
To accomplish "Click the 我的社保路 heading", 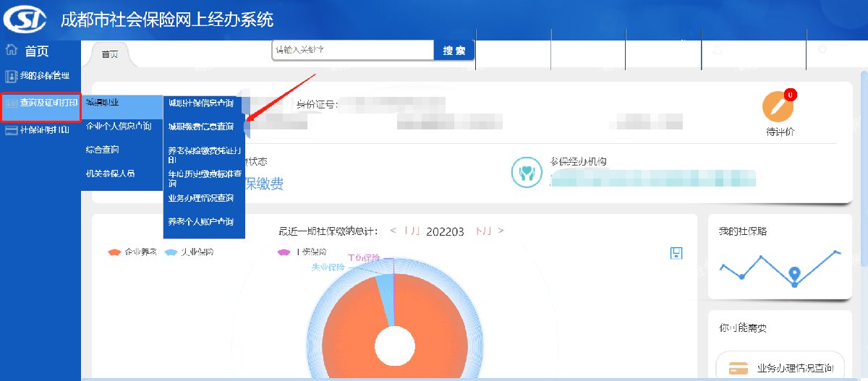I will click(x=743, y=232).
